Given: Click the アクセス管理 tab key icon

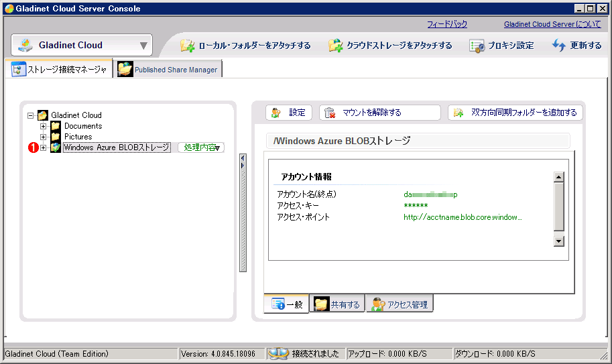Looking at the screenshot, I should [x=378, y=304].
